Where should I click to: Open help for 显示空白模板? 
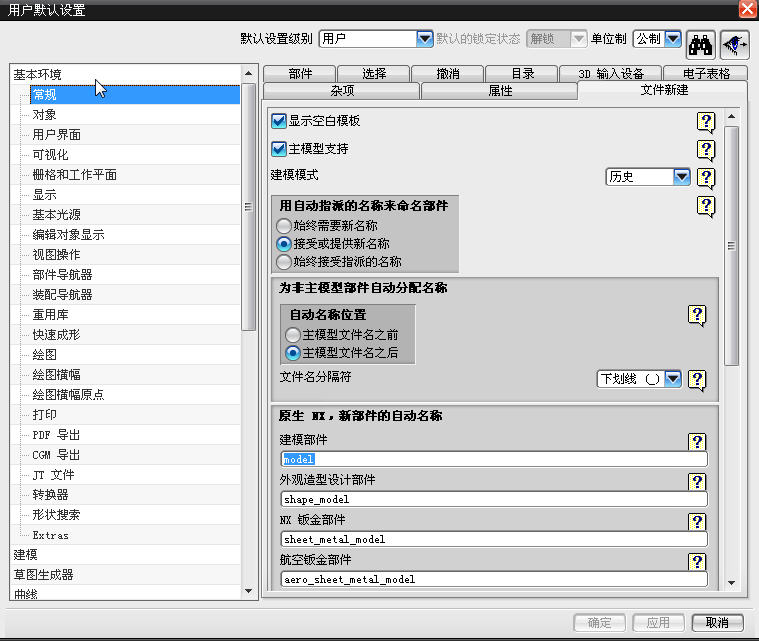[x=706, y=122]
